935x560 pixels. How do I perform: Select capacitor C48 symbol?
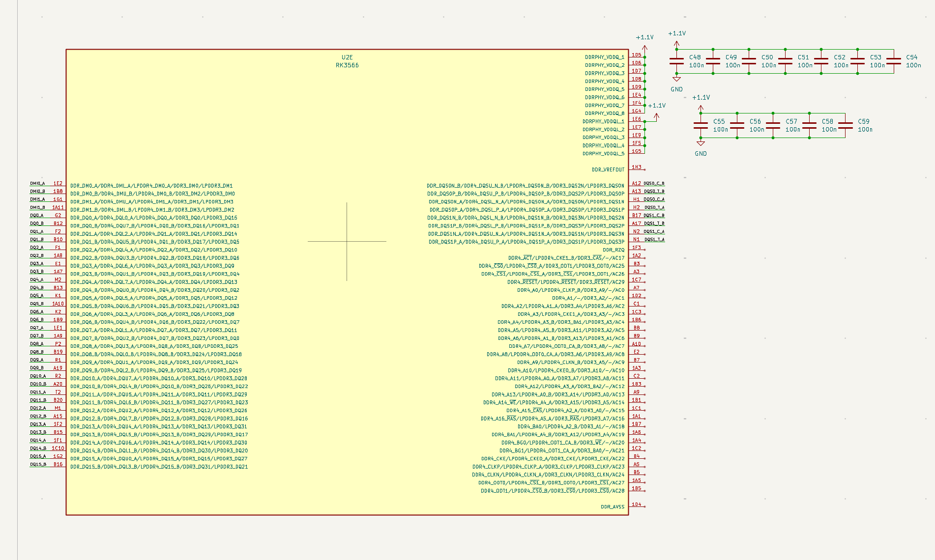676,61
